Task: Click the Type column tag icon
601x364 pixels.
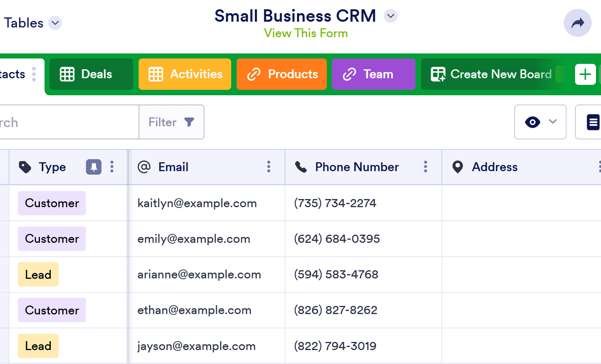Action: pos(25,167)
